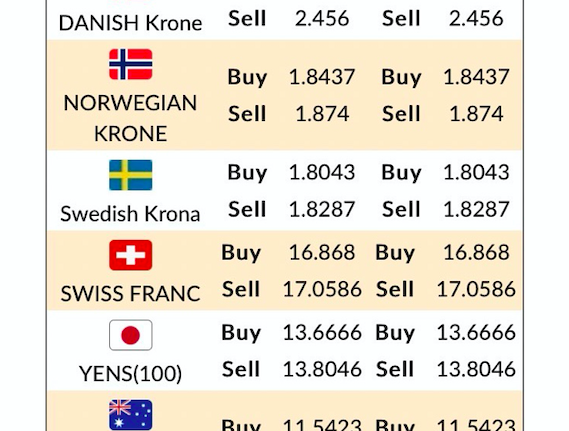Select the DANISH Krone label
Screen dimensions: 569x431
tap(130, 23)
